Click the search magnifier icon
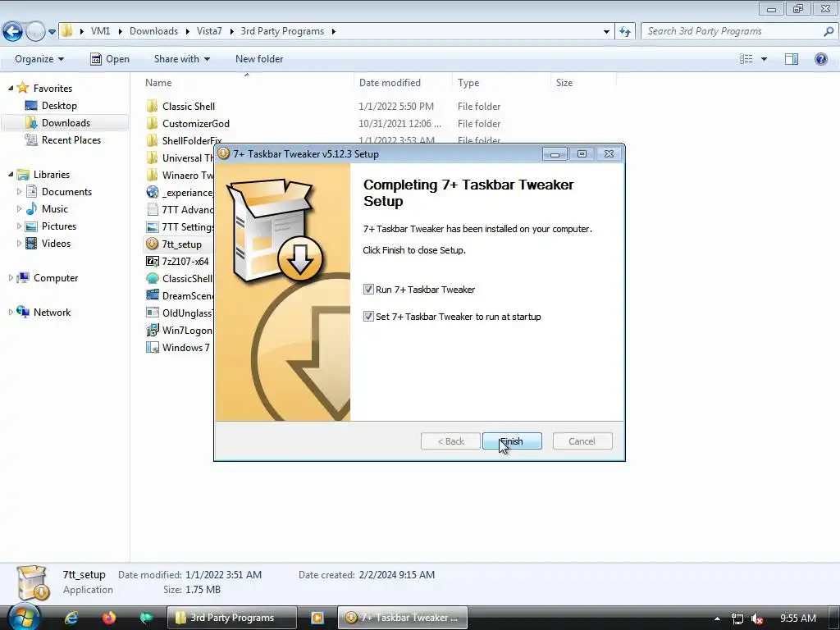This screenshot has height=630, width=840. (829, 31)
